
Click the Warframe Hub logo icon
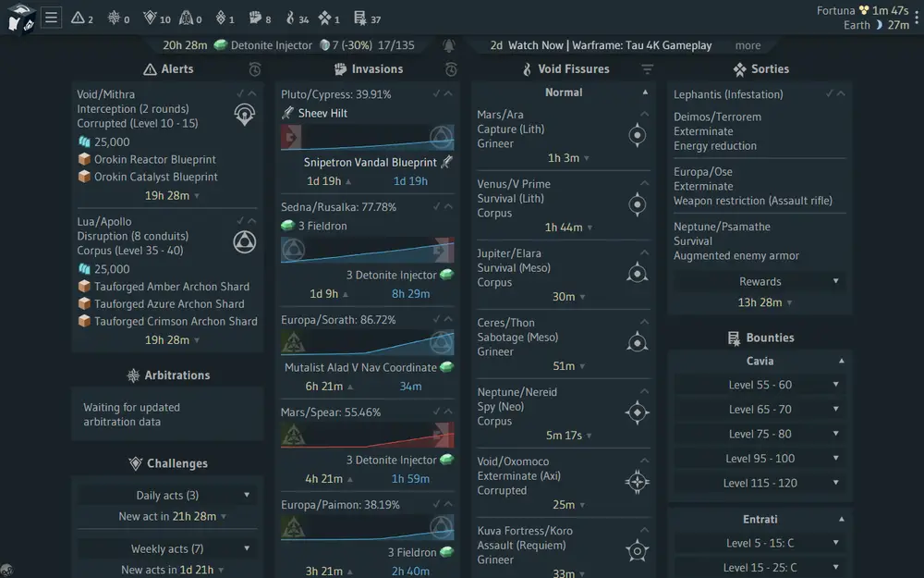point(20,18)
